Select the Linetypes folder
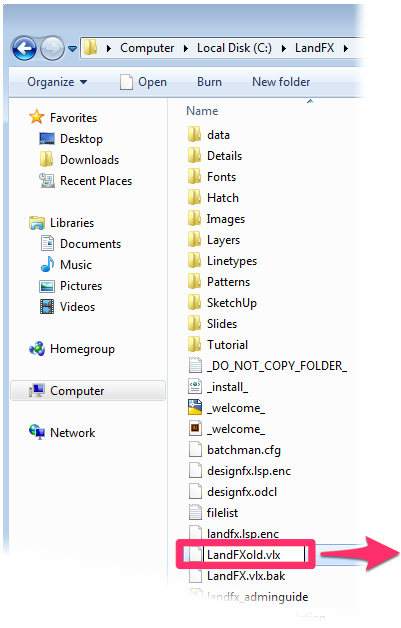401x628 pixels. (x=232, y=261)
